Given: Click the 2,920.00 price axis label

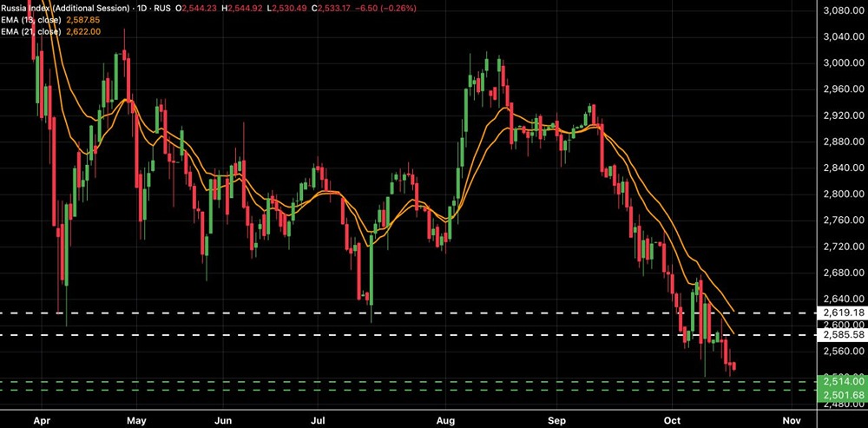Looking at the screenshot, I should coord(845,115).
